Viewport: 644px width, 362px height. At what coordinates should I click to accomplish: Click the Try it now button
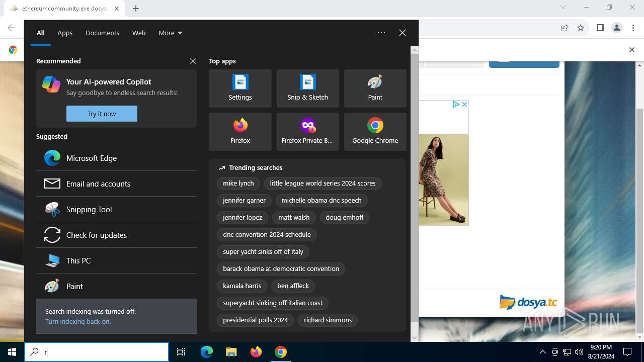point(102,114)
